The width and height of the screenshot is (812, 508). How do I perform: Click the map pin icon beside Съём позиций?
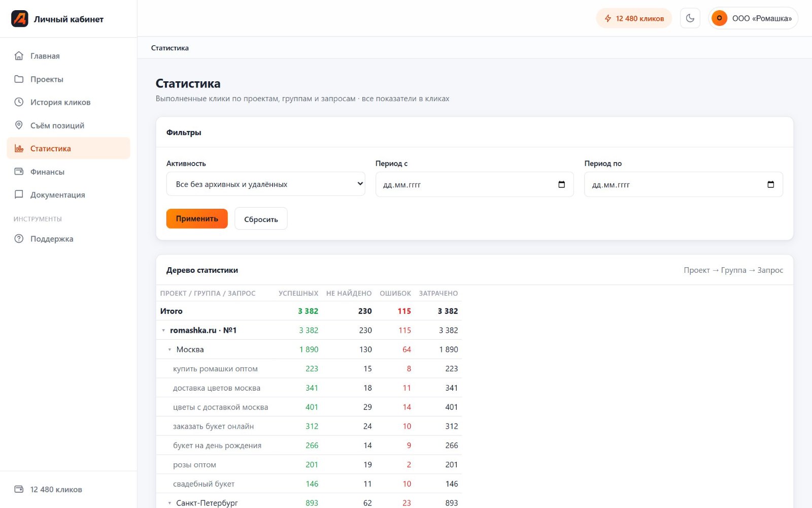pyautogui.click(x=19, y=125)
